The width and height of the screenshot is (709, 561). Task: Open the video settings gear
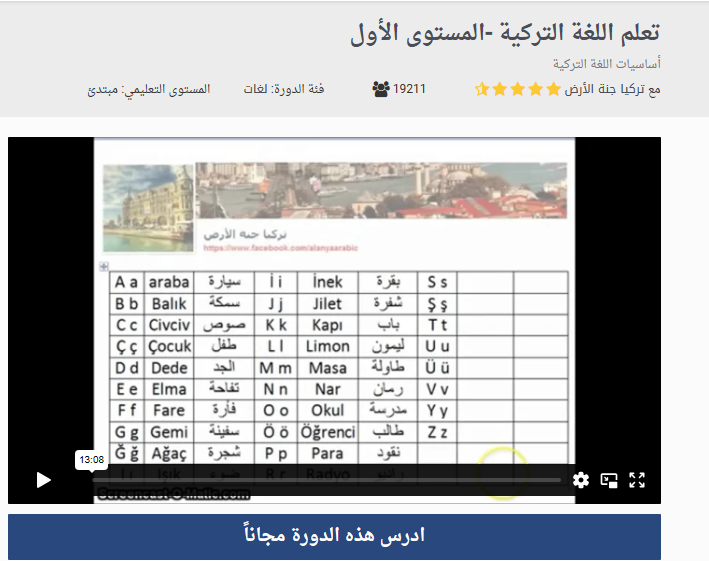[581, 480]
